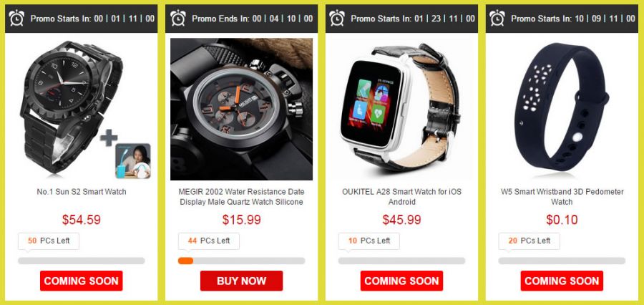Open OUKITEL A28 Smart Watch title link
This screenshot has height=305, width=644.
(401, 197)
